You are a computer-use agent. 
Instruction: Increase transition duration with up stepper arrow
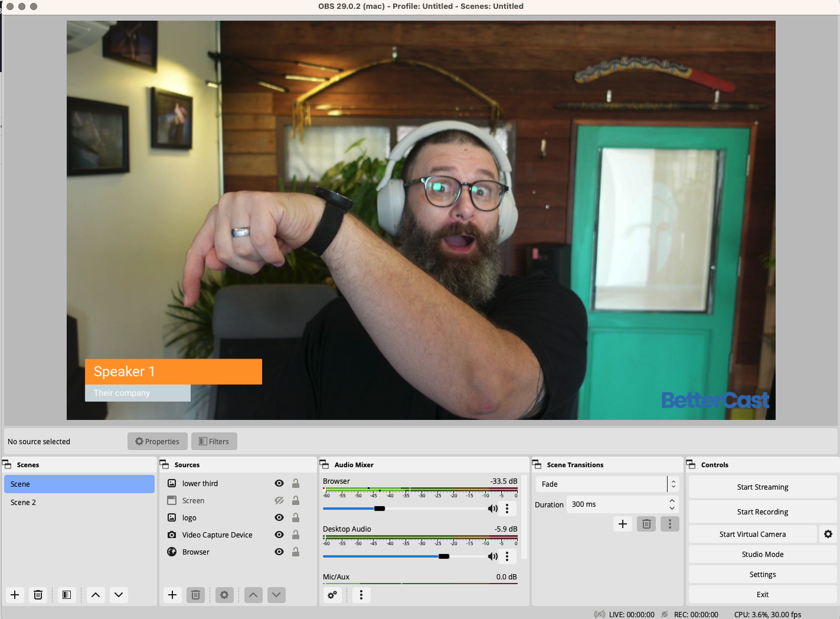[672, 500]
